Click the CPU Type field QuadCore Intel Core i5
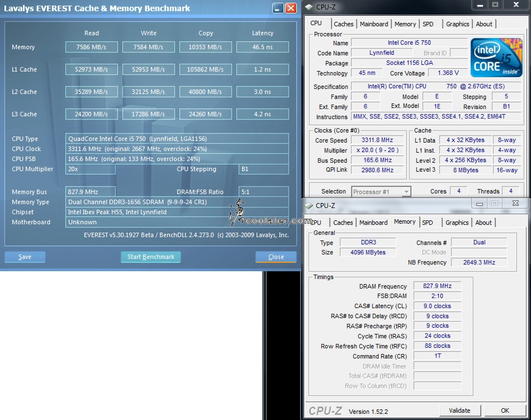 177,139
